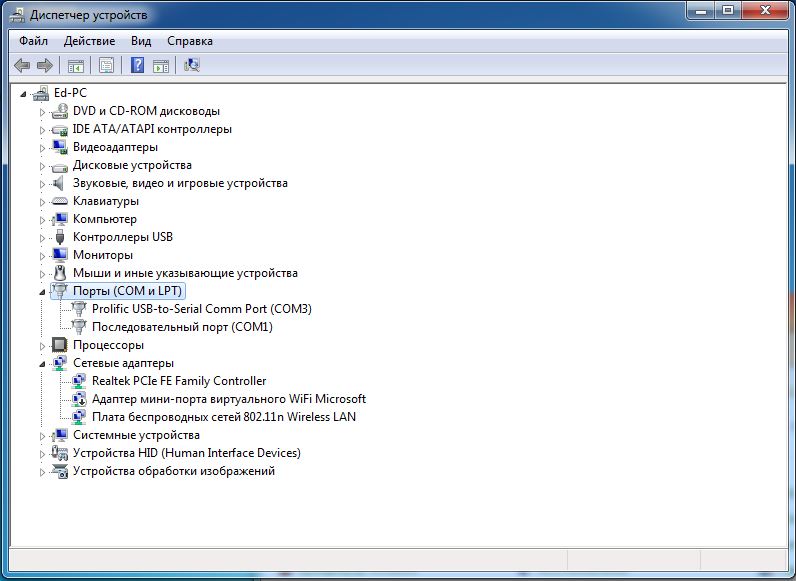Screen dimensions: 796x581
Task: Close the Диспетчер устройств window
Action: 766,11
